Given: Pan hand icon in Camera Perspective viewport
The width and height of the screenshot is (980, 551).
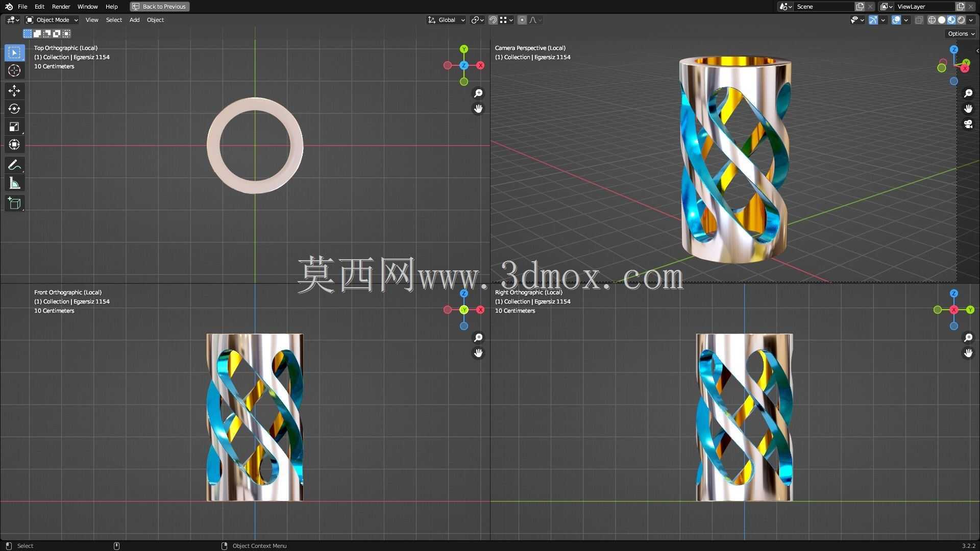Looking at the screenshot, I should click(x=968, y=109).
